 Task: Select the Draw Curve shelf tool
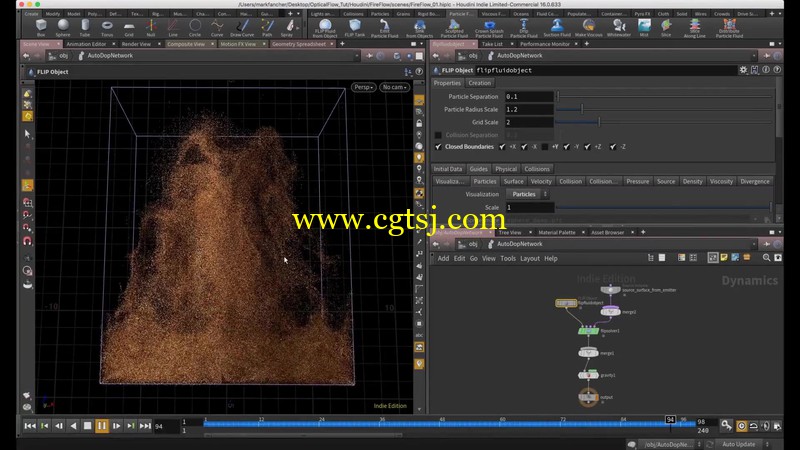(x=242, y=28)
